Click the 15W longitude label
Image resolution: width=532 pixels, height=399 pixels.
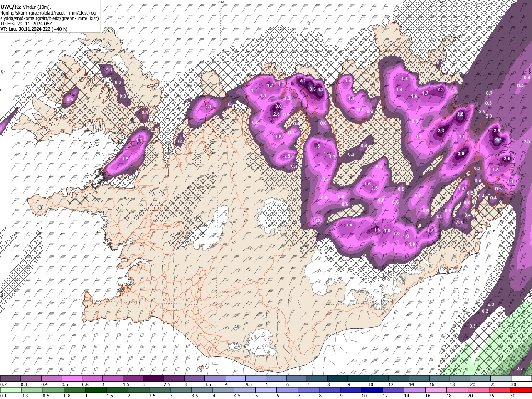440,2
